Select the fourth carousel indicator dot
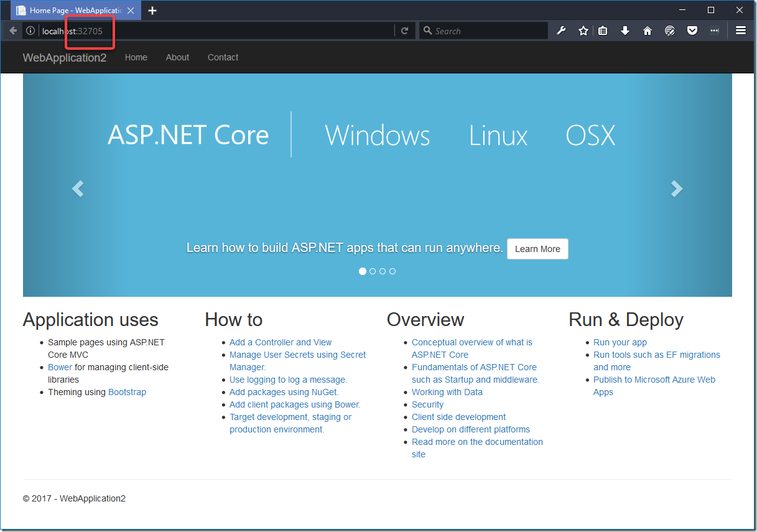The width and height of the screenshot is (757, 532). click(x=392, y=271)
